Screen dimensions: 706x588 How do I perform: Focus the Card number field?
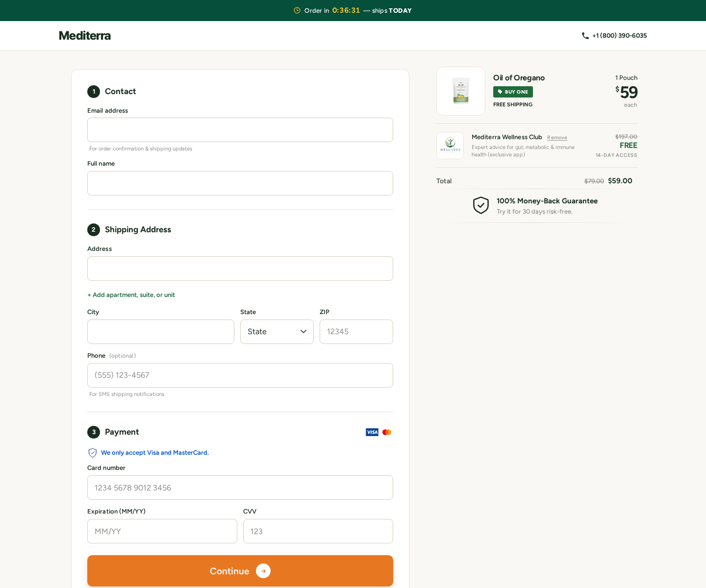click(x=240, y=488)
